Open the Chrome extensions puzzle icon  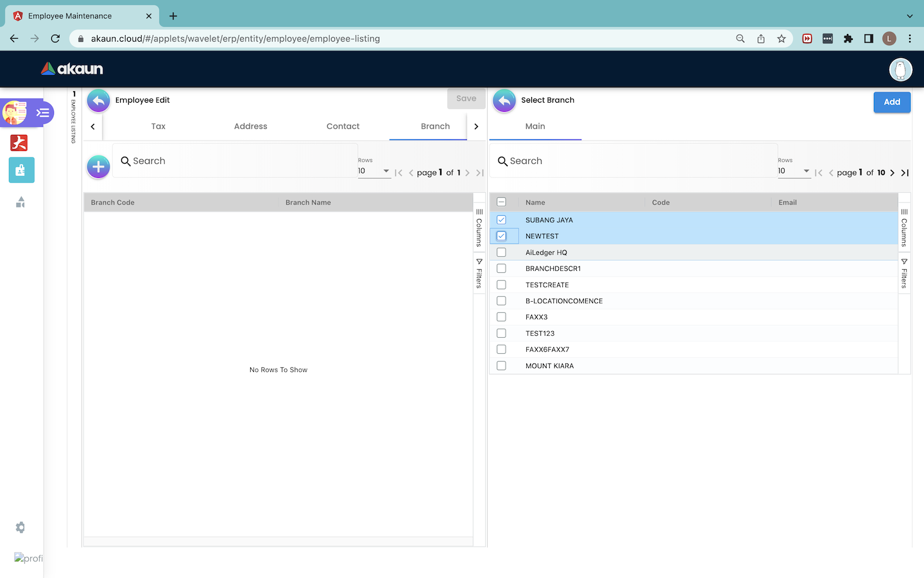coord(848,39)
